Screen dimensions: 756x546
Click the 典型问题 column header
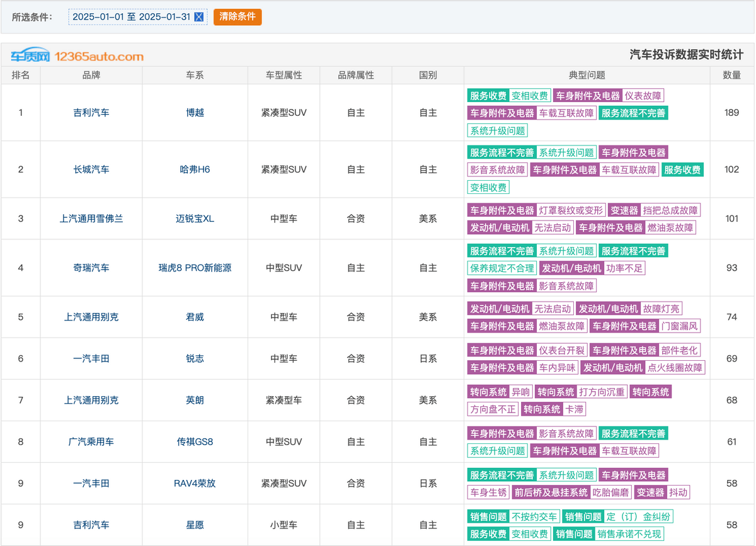[x=587, y=75]
